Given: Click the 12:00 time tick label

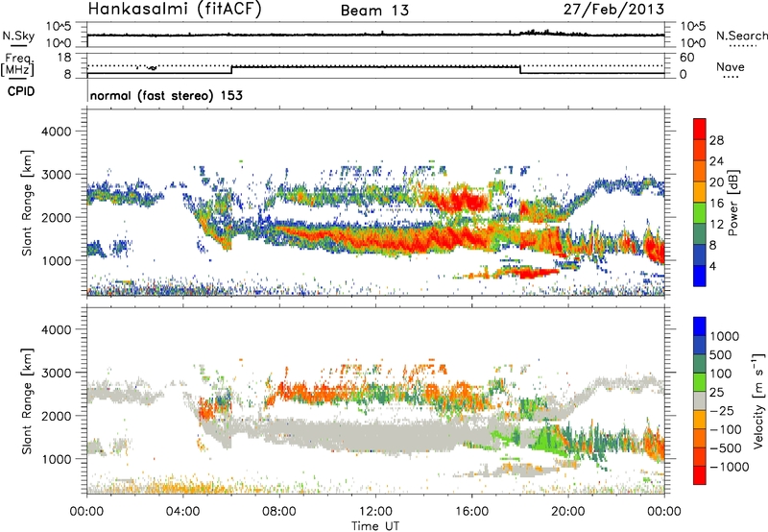Looking at the screenshot, I should [x=375, y=512].
